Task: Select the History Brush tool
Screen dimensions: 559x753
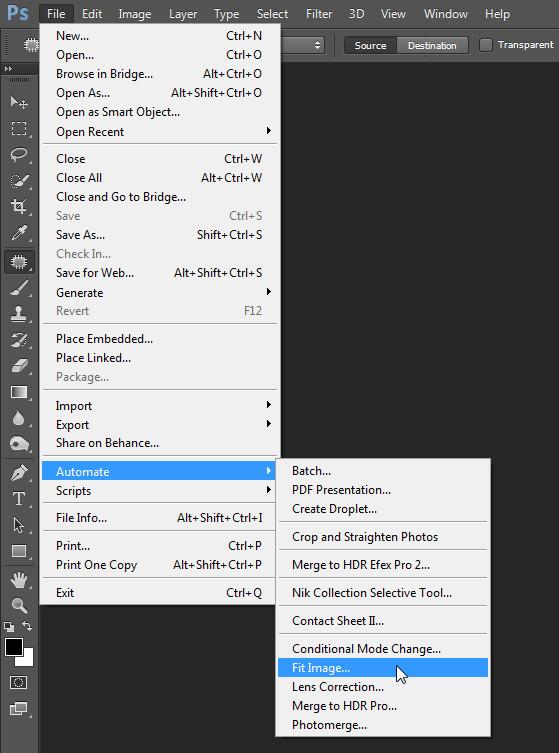Action: (x=19, y=340)
